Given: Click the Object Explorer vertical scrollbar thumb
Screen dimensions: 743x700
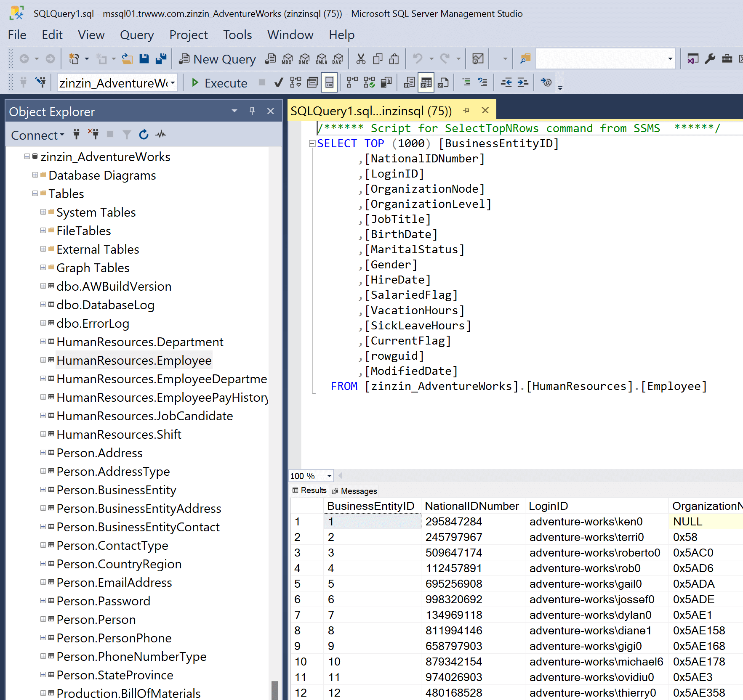Looking at the screenshot, I should pyautogui.click(x=275, y=690).
